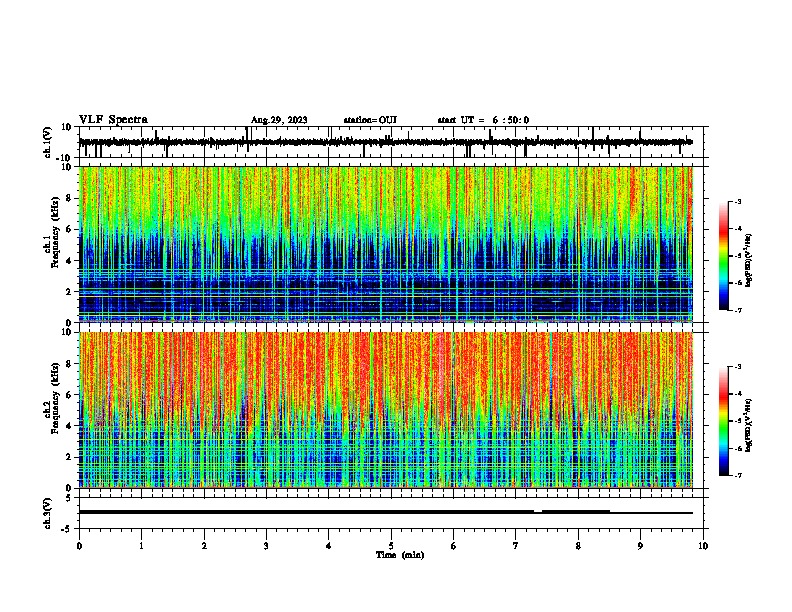Click the ch.1 spectrogram color scale bar
Viewport: 792px width, 612px height.
click(x=724, y=256)
